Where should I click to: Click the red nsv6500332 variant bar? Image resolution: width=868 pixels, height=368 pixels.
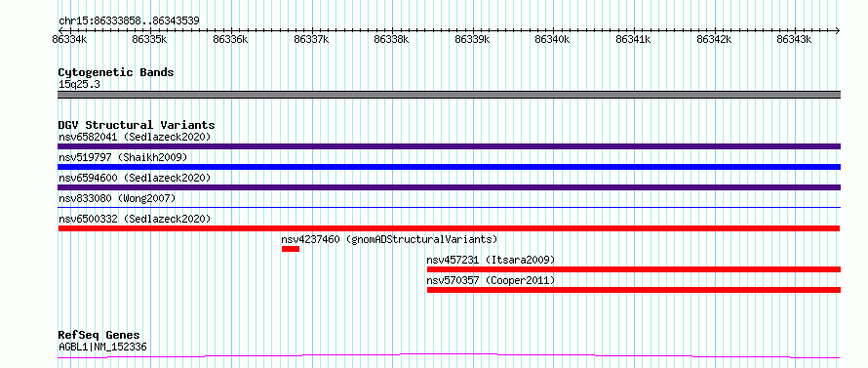449,228
